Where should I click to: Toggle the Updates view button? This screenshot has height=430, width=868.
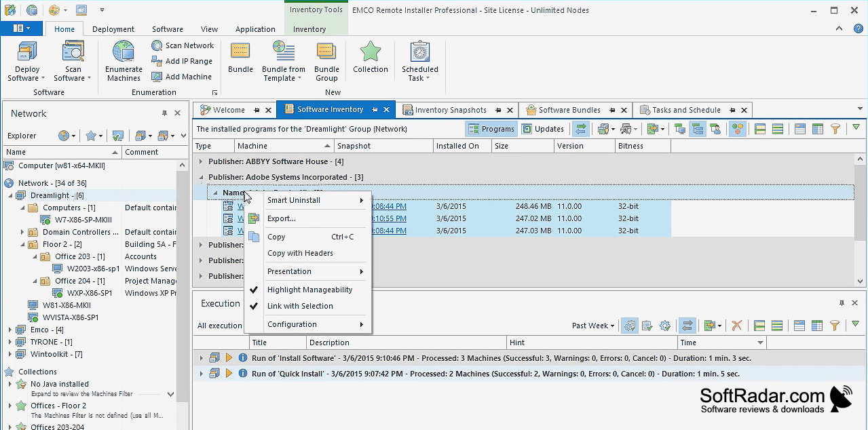click(543, 129)
